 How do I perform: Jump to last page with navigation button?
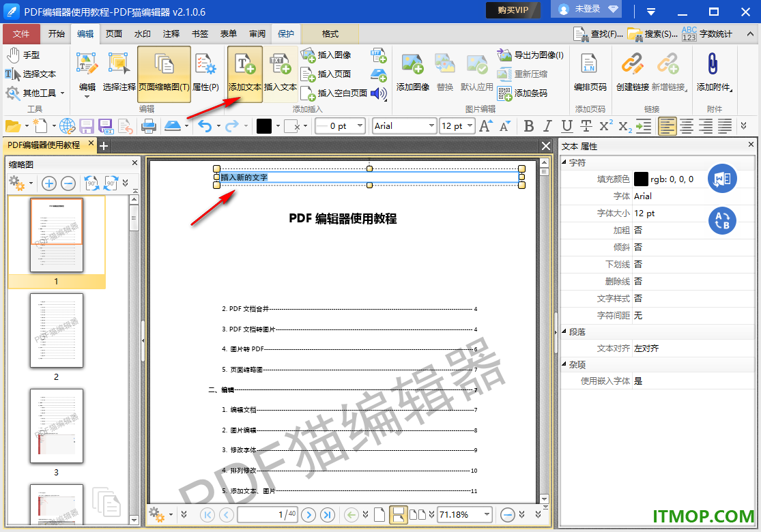[328, 514]
